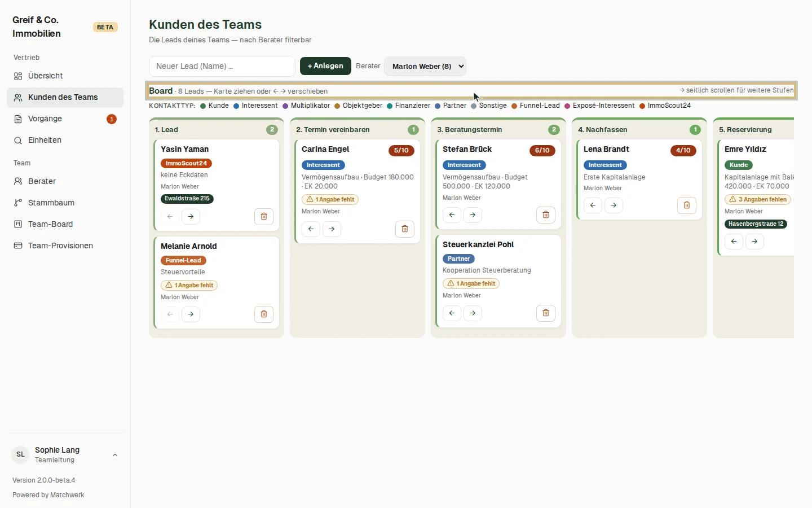Click Emre Yıldız's 3 Angaben fehlen warning

pos(758,200)
